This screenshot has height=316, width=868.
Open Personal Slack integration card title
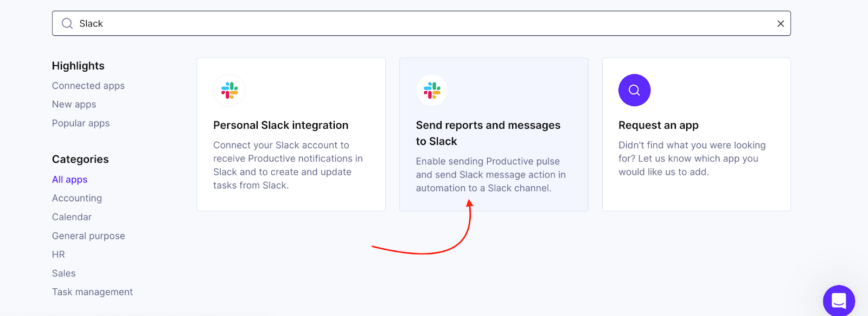281,125
